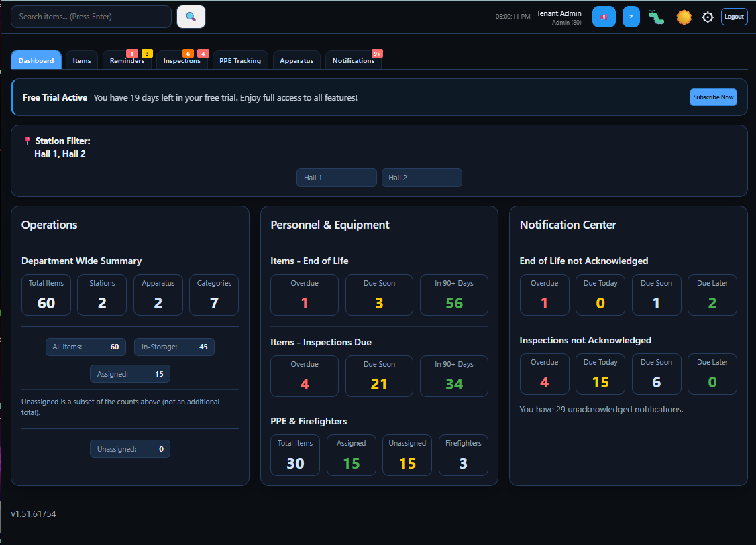Click the search items input field
This screenshot has width=756, height=545.
(91, 16)
